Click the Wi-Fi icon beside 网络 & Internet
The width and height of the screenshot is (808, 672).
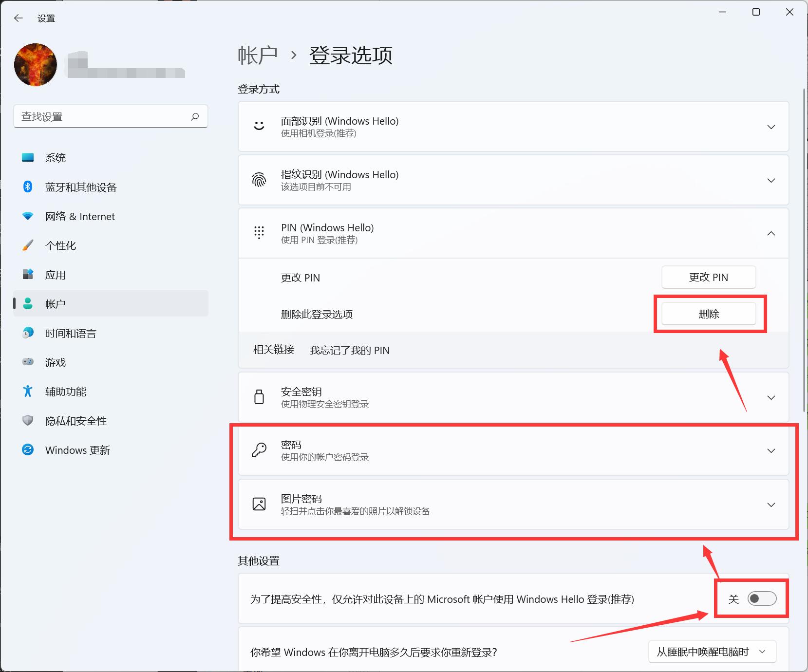[x=28, y=216]
